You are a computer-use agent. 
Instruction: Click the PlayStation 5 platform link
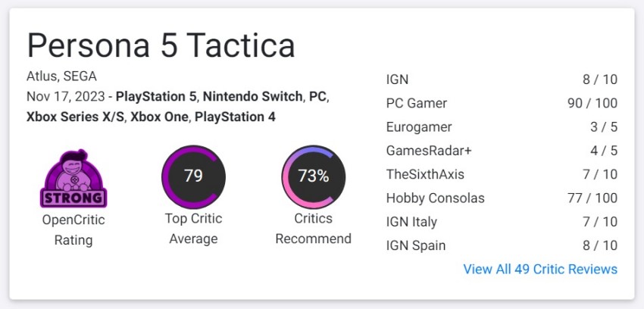point(157,97)
